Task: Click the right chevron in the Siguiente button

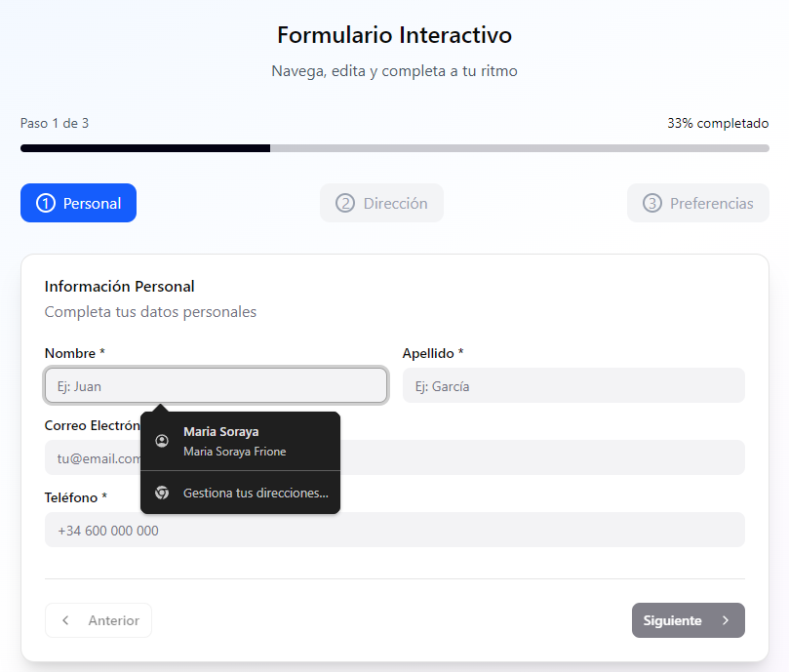Action: click(x=725, y=620)
